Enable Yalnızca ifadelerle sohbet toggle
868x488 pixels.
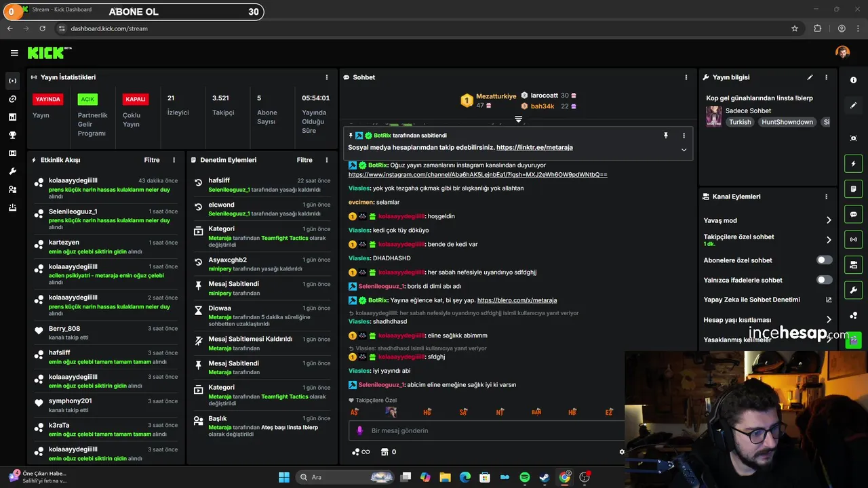(825, 280)
